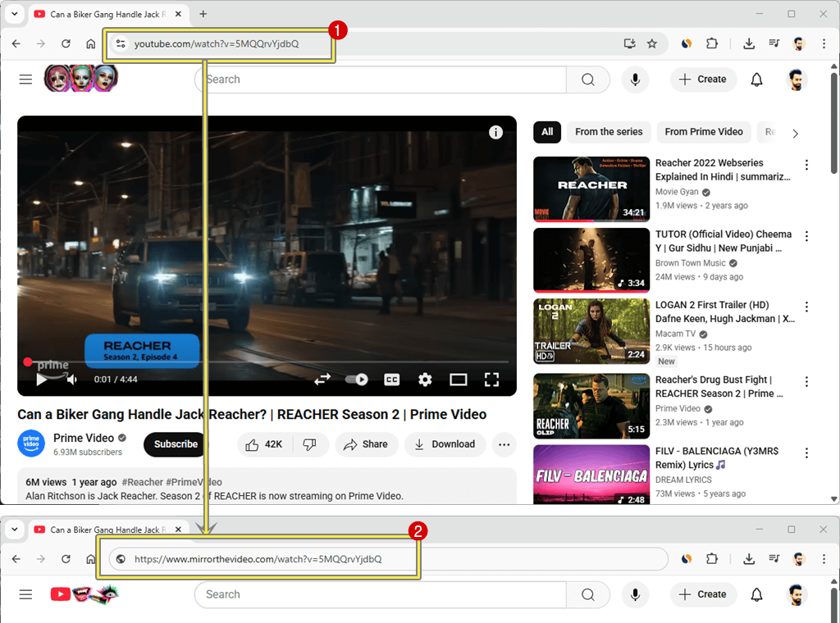Open the media control icon in the top toolbar
Screen dimensions: 840x623
[x=774, y=44]
